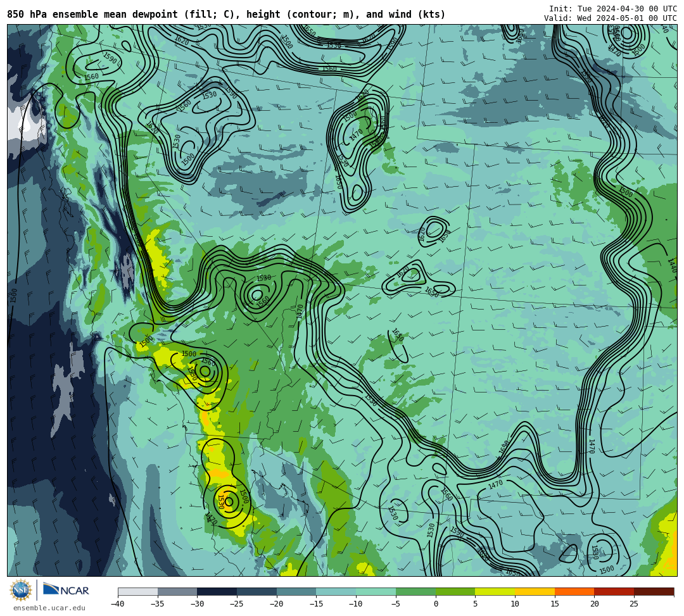Pick the mint -10 to -5 colorbar segment
This screenshot has height=616, width=684.
(376, 591)
